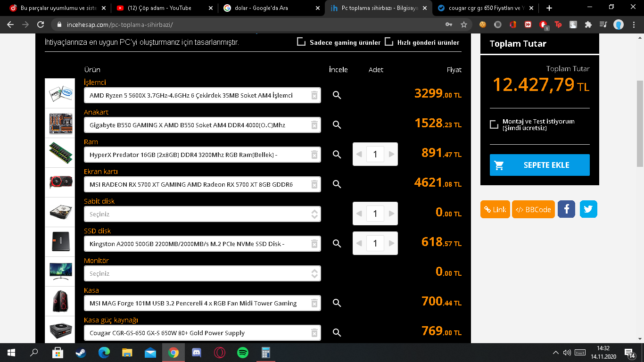The image size is (644, 362).
Task: Reload the page in Chrome
Action: (x=41, y=25)
